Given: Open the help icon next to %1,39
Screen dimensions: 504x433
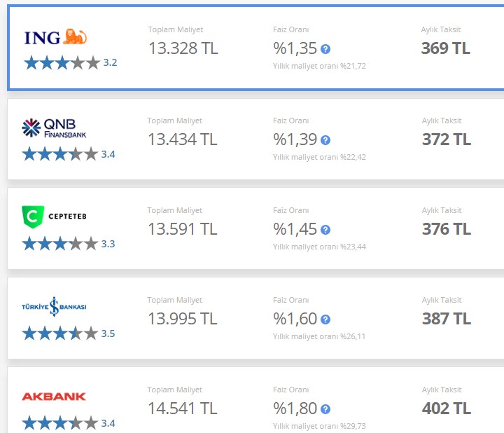Looking at the screenshot, I should tap(325, 140).
